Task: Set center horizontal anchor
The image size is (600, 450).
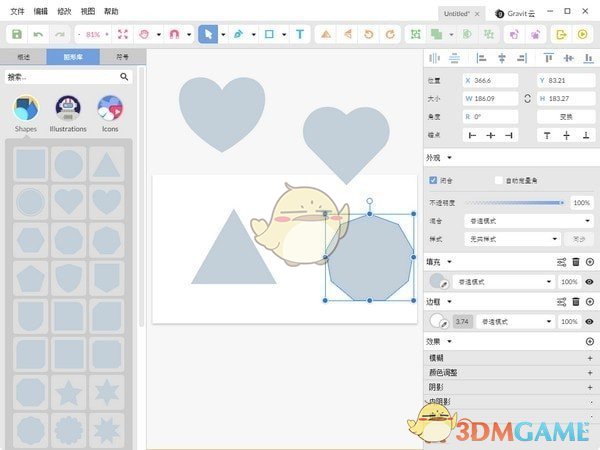Action: tap(491, 135)
